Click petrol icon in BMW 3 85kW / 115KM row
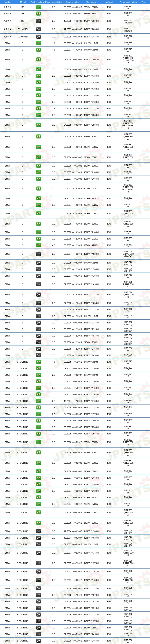 [x=38, y=43]
